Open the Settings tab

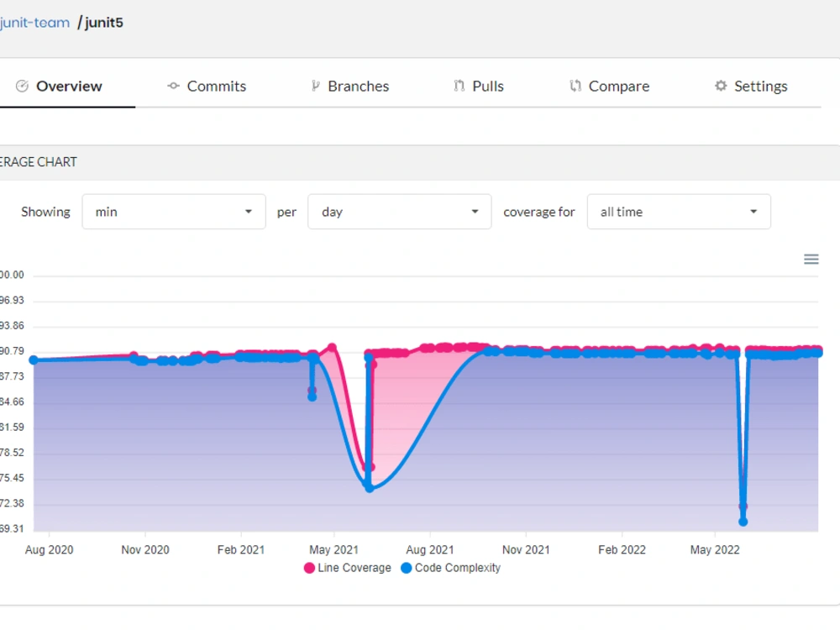(x=751, y=87)
